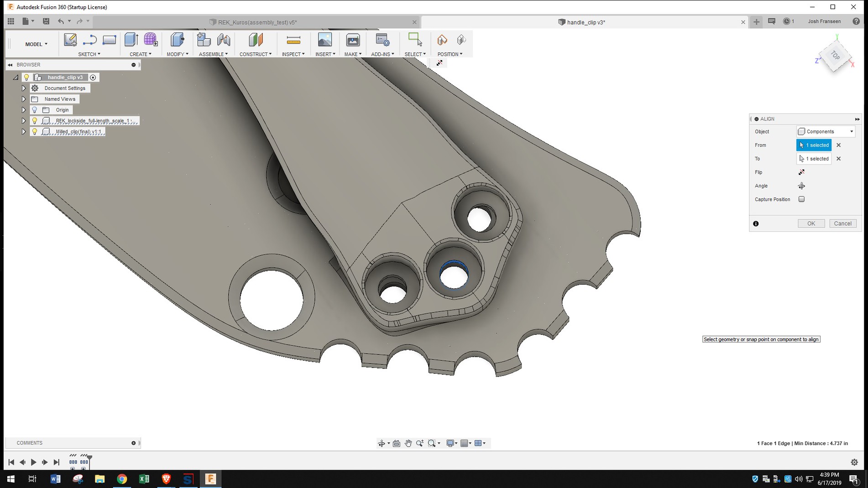Click TOP on the ViewCube
868x488 pixels.
tap(835, 56)
